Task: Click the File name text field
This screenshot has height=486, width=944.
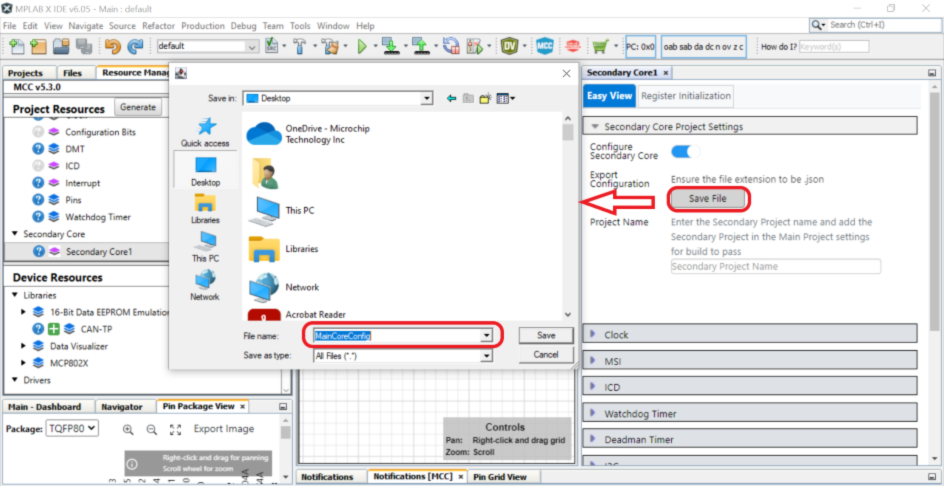Action: pyautogui.click(x=397, y=336)
